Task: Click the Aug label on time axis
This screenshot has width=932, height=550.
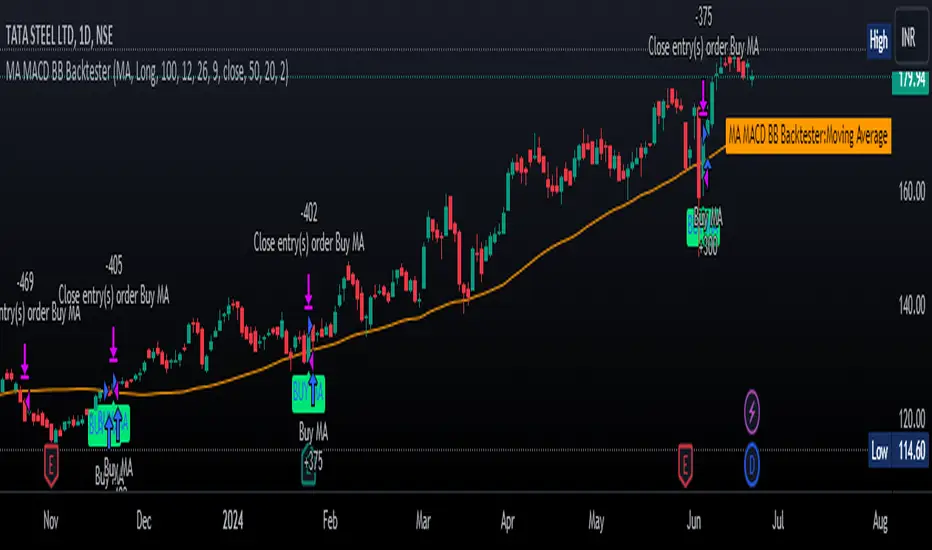Action: click(880, 521)
